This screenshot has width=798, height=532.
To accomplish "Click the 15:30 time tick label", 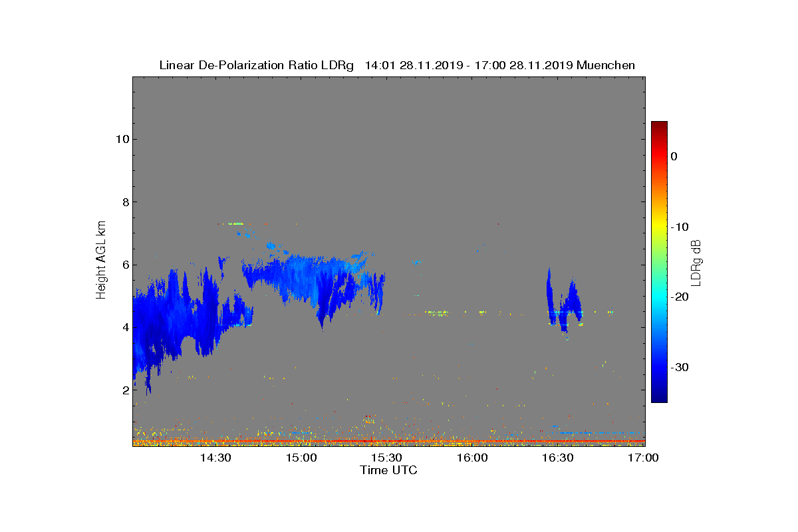I will 387,458.
